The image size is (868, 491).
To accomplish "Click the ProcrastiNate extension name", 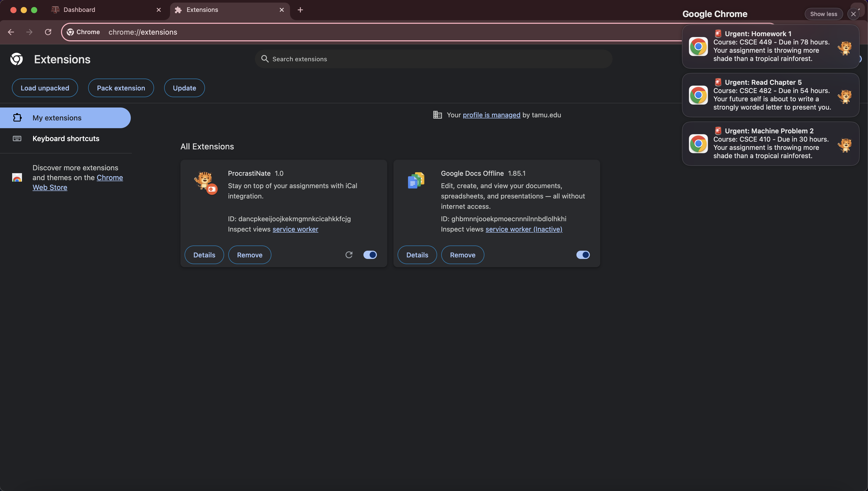I will [249, 173].
